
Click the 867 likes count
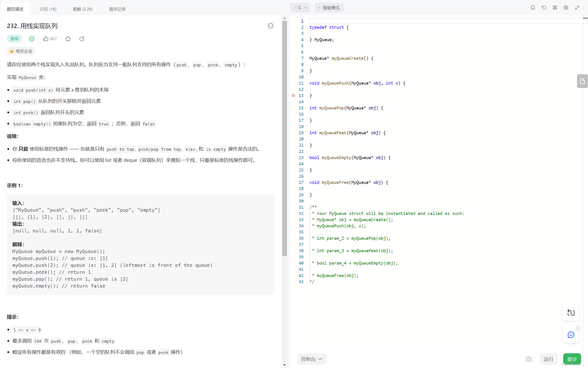point(53,39)
